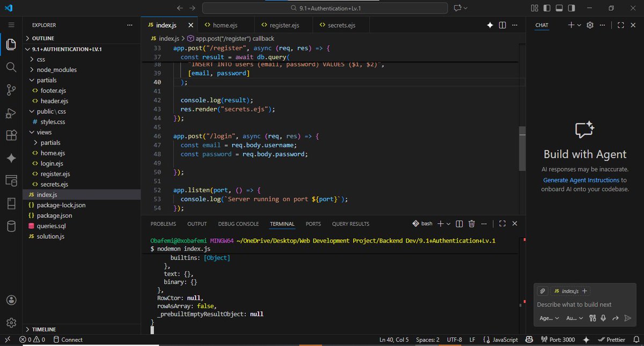The width and height of the screenshot is (644, 346).
Task: Click the editor vertical scrollbar thumb
Action: click(x=521, y=150)
